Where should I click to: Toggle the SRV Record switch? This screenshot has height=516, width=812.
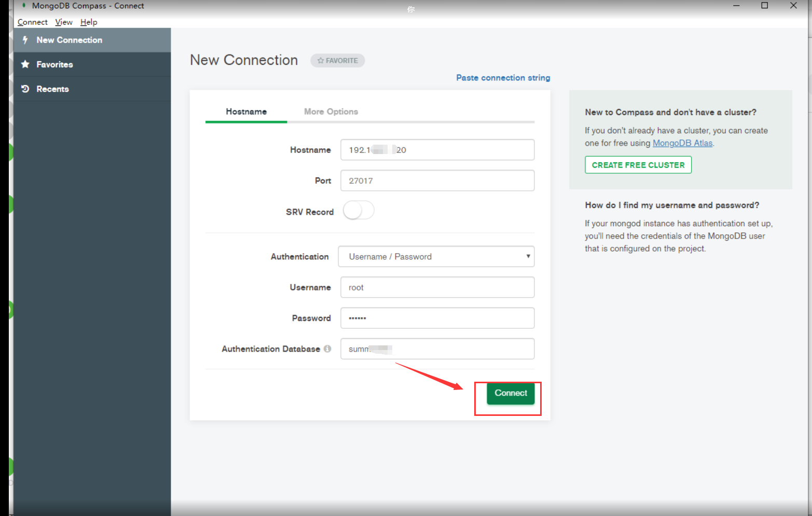(x=359, y=211)
